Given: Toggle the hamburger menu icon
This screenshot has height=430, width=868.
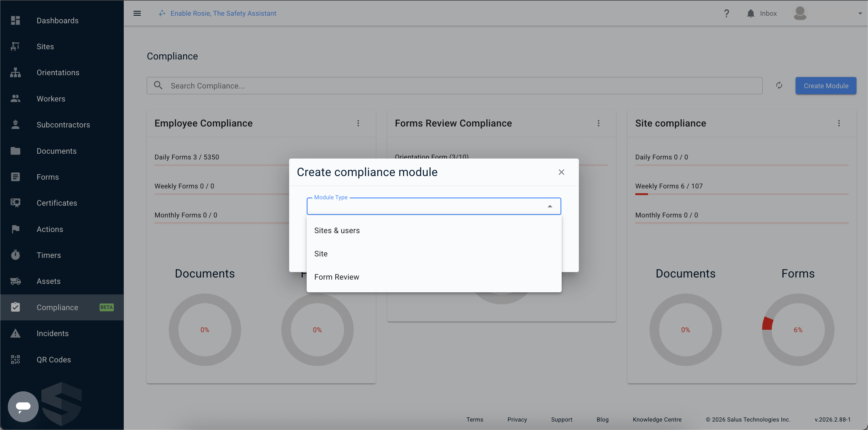Looking at the screenshot, I should point(137,13).
